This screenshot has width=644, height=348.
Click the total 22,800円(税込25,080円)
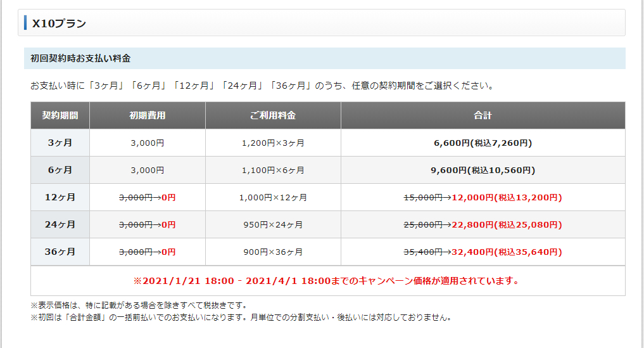click(507, 224)
